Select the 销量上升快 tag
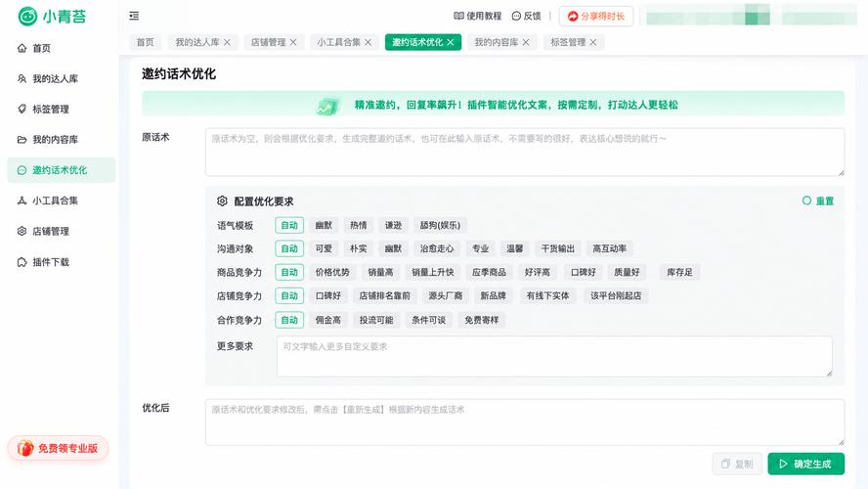Viewport: 868px width, 489px height. coord(433,273)
